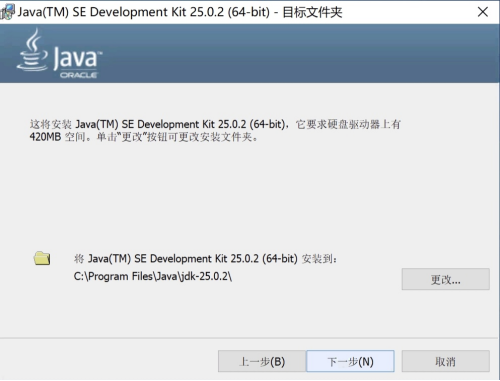Viewport: 500px width, 381px height.
Task: Click the Java Oracle logo
Action: click(x=59, y=54)
